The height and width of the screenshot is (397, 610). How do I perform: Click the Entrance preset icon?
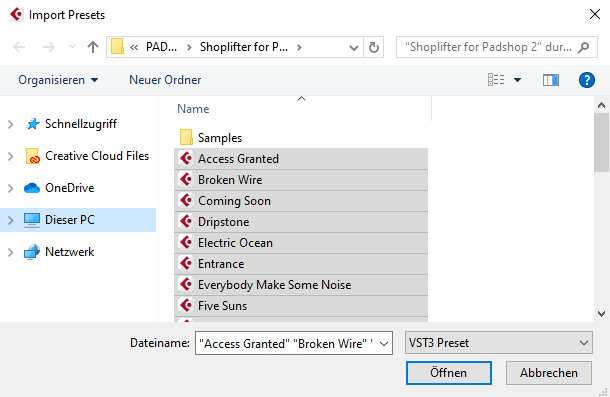click(x=186, y=263)
